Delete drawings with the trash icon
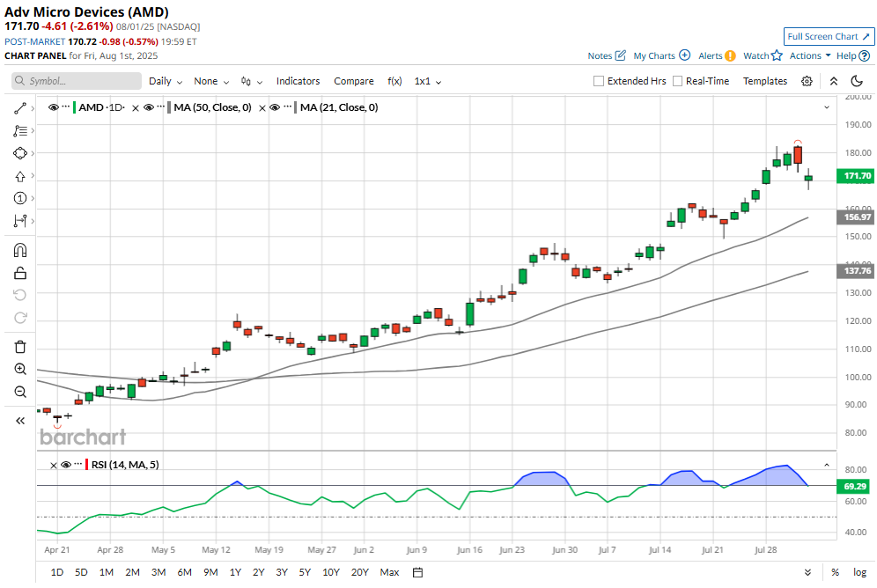877x588 pixels. click(20, 347)
